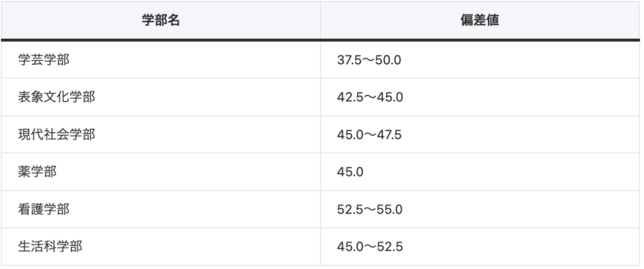The width and height of the screenshot is (644, 269).
Task: Click the upper value 47.5 in 現代社会学部 row
Action: (389, 134)
